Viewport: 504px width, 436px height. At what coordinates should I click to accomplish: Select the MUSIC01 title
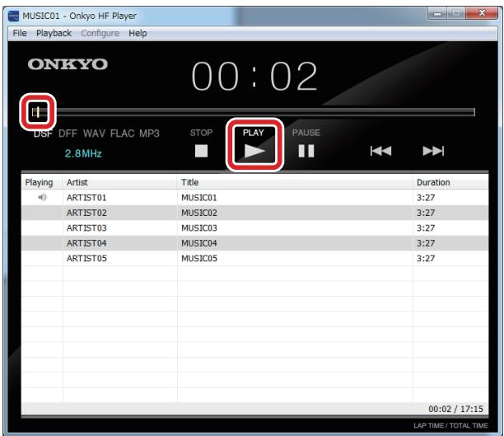click(x=199, y=198)
